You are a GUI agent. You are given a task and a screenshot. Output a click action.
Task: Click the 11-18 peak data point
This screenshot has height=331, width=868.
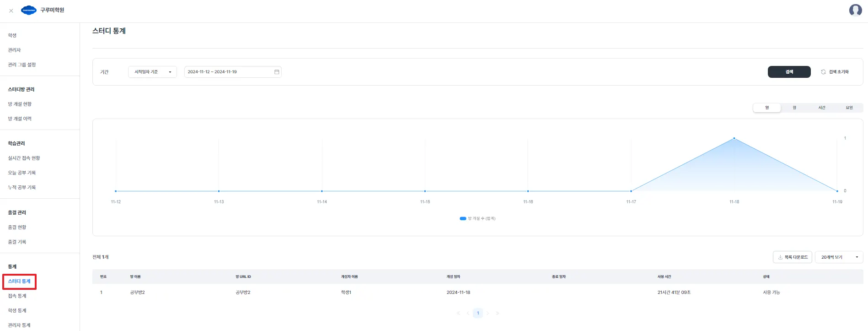coord(734,138)
